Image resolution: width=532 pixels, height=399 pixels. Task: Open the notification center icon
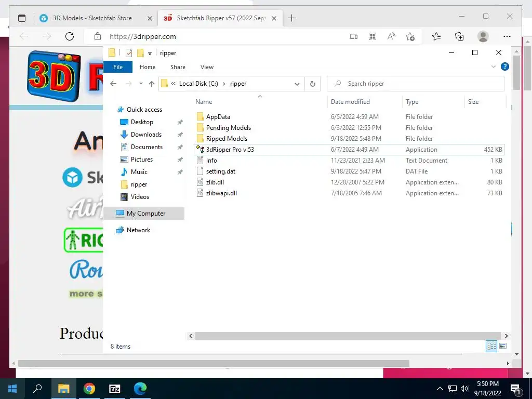(x=515, y=389)
